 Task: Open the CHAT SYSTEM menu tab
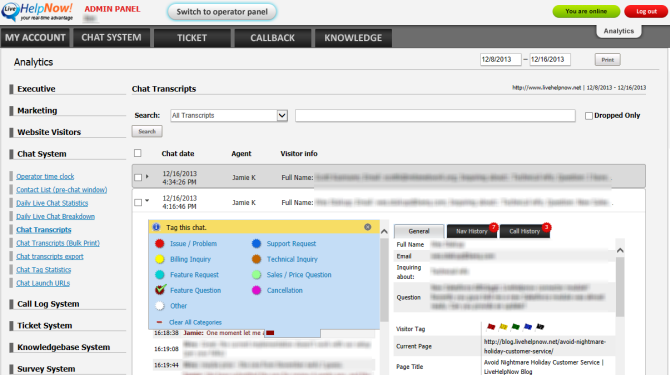pyautogui.click(x=111, y=38)
